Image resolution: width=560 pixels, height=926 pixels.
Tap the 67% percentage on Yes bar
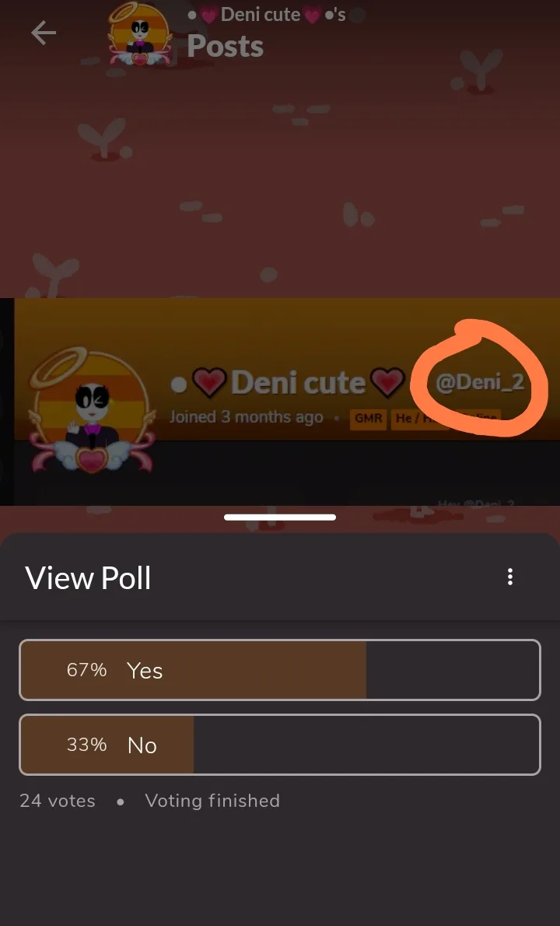click(87, 670)
